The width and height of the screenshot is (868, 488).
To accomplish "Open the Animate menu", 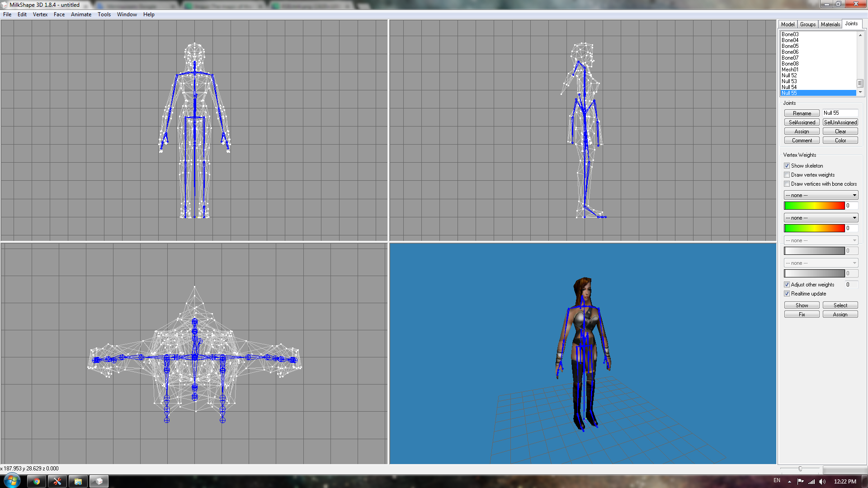I will coord(81,14).
